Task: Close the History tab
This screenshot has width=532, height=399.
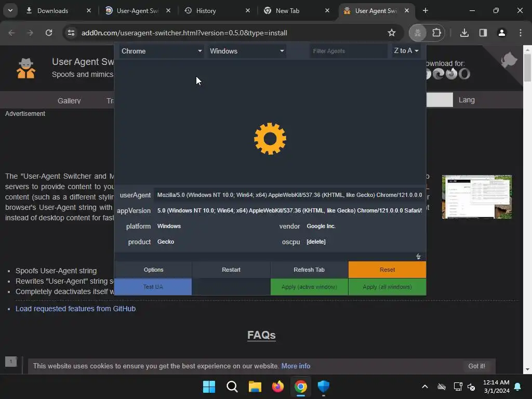Action: tap(248, 10)
